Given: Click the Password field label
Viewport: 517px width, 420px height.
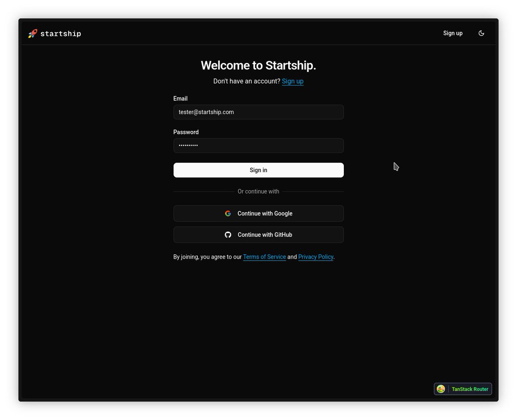Looking at the screenshot, I should [186, 132].
